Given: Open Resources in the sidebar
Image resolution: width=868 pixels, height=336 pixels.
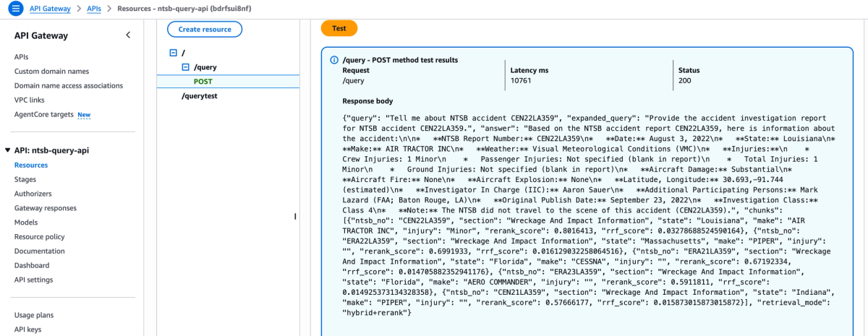Looking at the screenshot, I should 31,165.
